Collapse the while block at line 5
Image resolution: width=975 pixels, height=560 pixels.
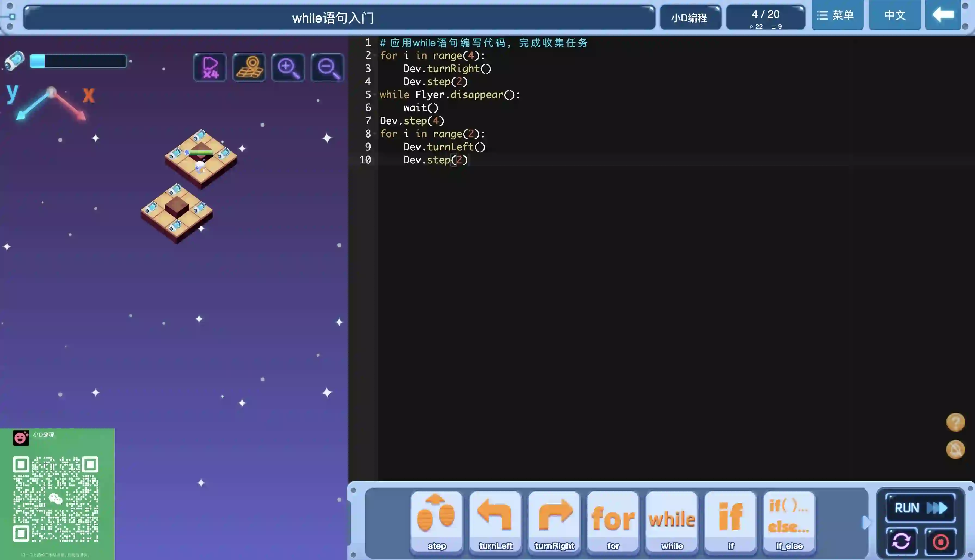[375, 95]
